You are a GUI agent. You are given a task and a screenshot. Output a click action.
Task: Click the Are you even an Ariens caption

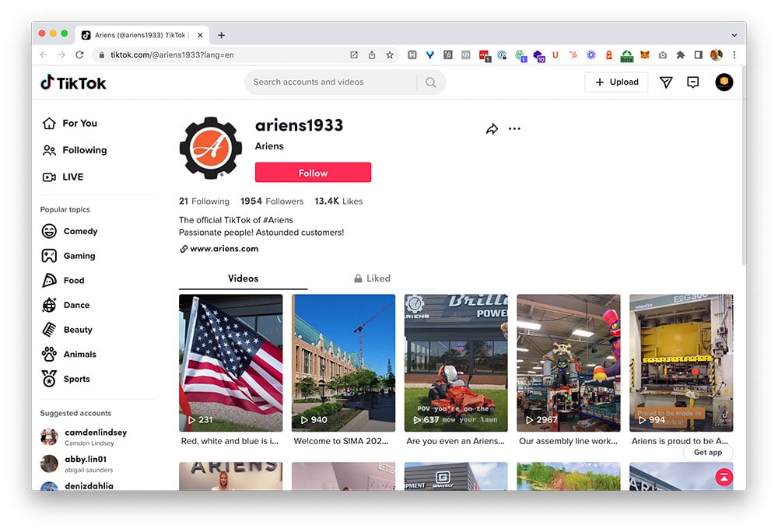455,441
